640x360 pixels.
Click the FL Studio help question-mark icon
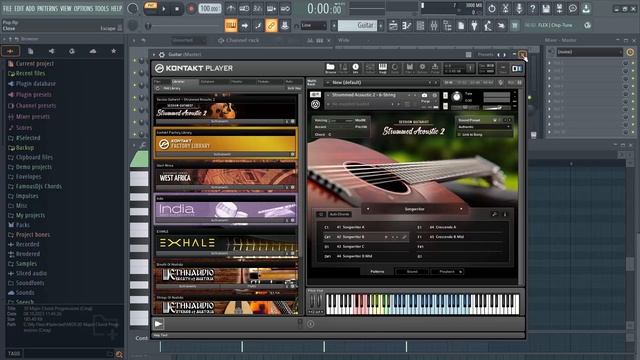point(532,9)
